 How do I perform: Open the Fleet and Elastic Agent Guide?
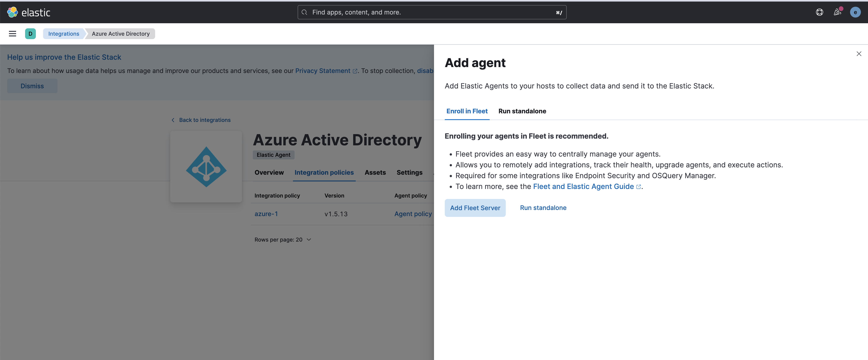(x=584, y=186)
